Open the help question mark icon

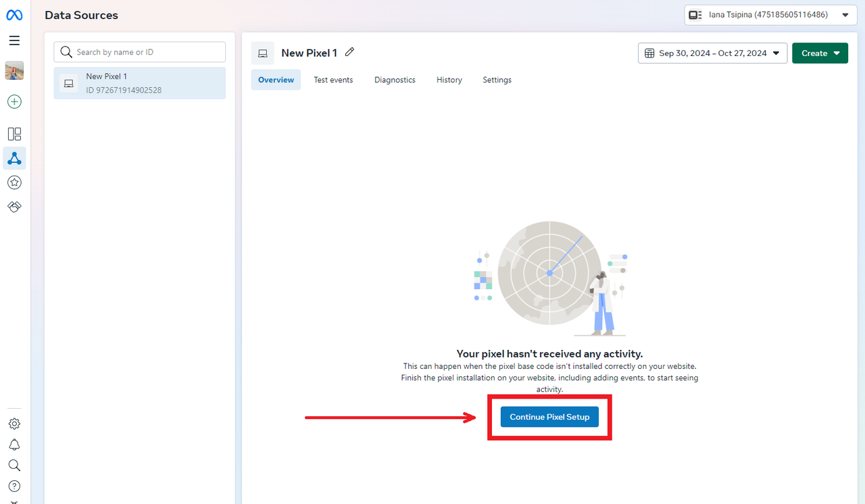(14, 486)
